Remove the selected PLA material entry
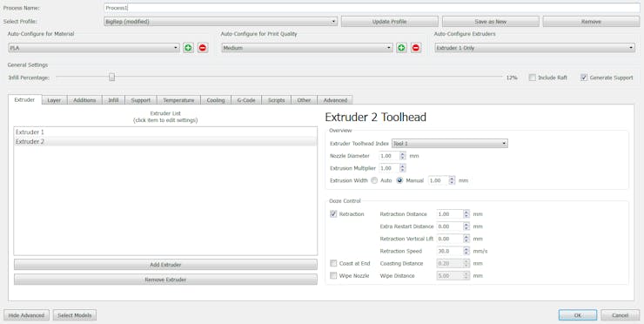 click(x=203, y=48)
